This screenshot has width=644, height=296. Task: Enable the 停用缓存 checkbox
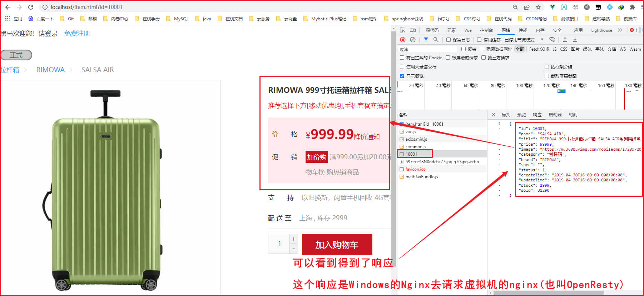click(x=479, y=40)
